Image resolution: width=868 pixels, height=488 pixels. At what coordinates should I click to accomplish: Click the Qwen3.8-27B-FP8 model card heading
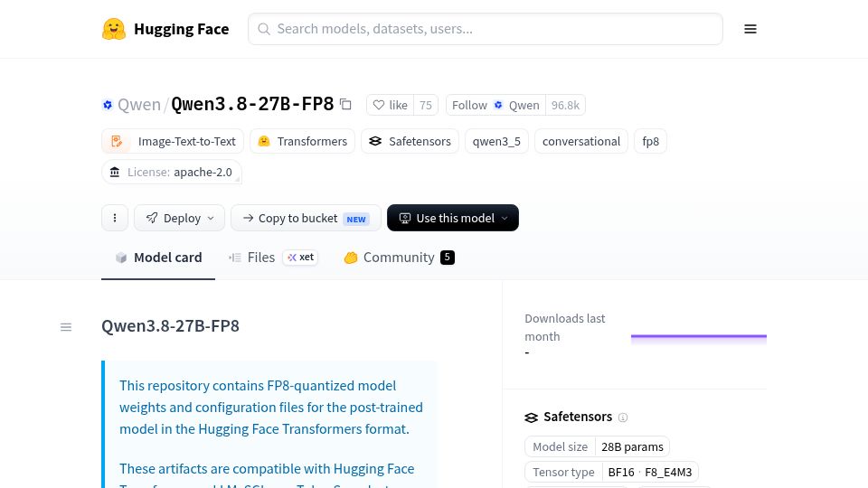point(171,326)
